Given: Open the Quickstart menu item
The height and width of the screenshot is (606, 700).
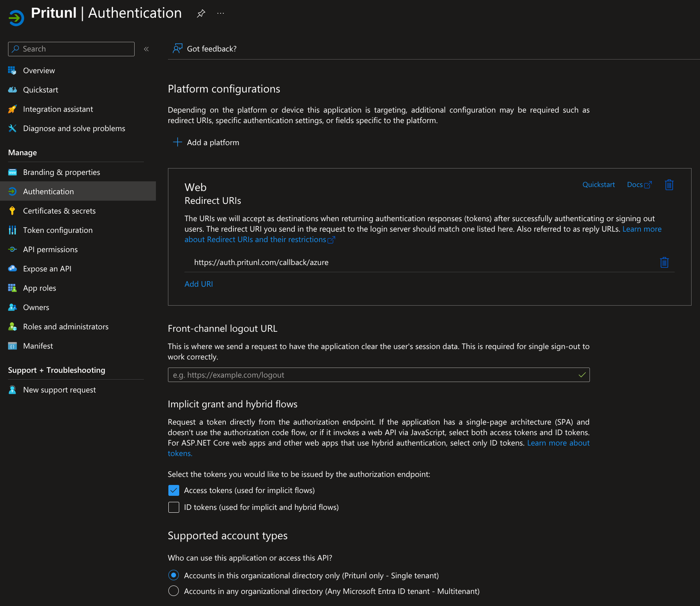Looking at the screenshot, I should point(41,90).
